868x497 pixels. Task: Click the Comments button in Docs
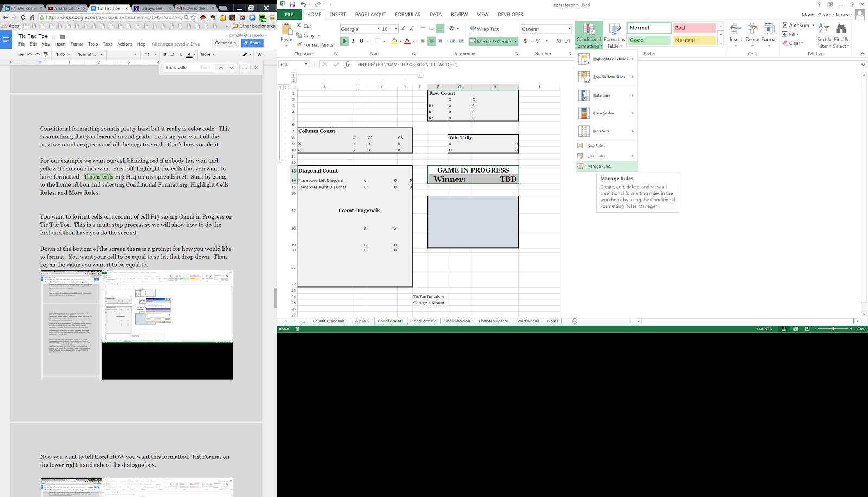click(225, 43)
